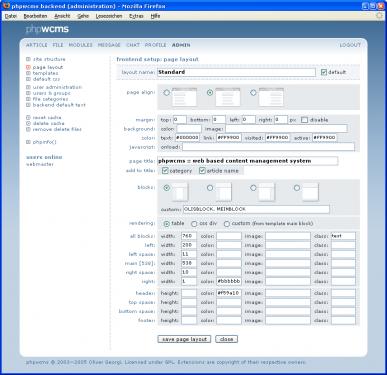
Task: Click the javascript onload input field
Action: click(268, 147)
